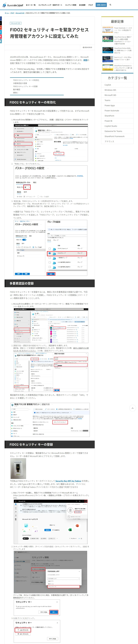Select Copilot Studio category
This screenshot has width=138, height=644.
click(x=117, y=126)
